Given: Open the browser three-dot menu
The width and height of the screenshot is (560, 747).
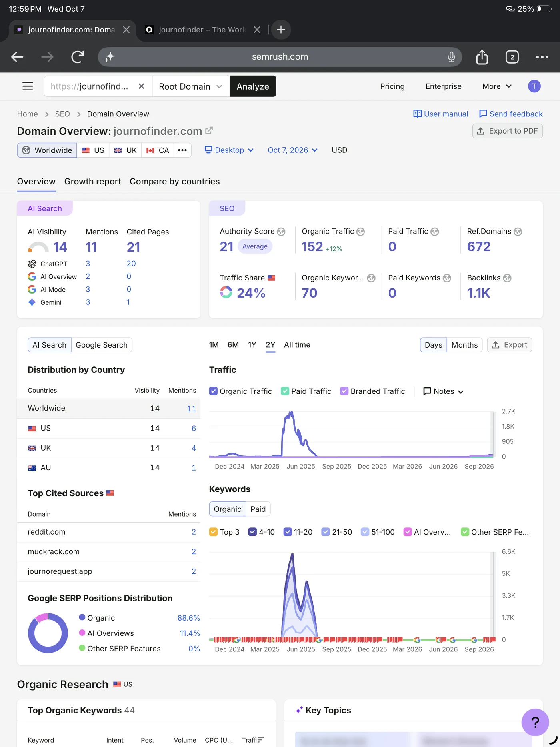Looking at the screenshot, I should 542,57.
